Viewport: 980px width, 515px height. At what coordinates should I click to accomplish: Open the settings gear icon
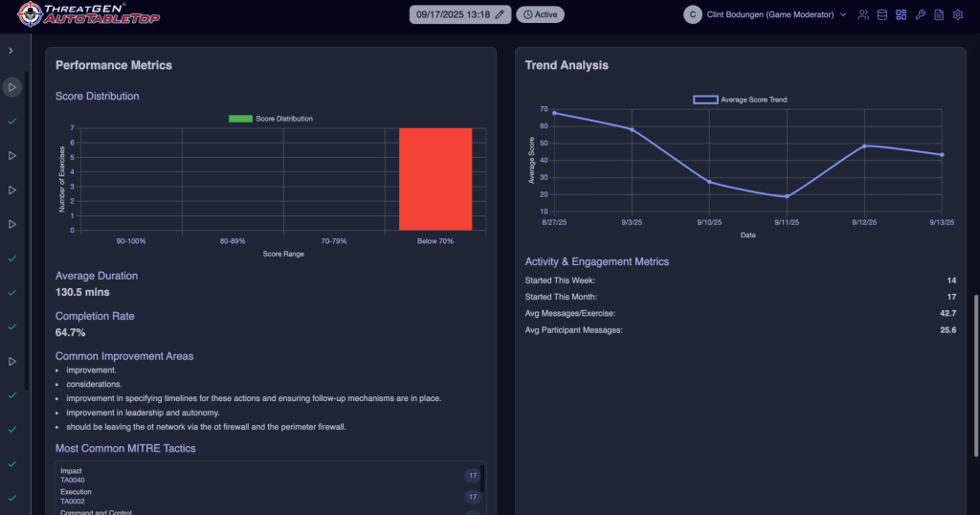tap(957, 14)
